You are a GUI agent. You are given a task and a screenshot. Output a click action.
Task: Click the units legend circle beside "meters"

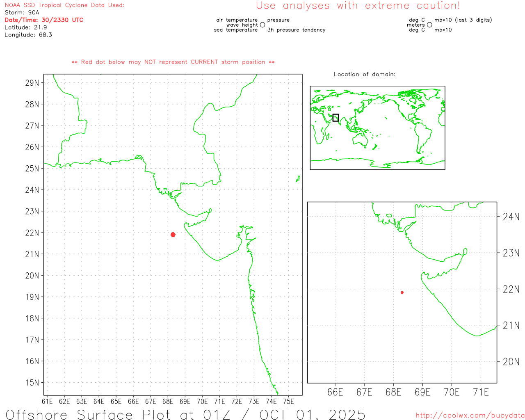coord(429,25)
